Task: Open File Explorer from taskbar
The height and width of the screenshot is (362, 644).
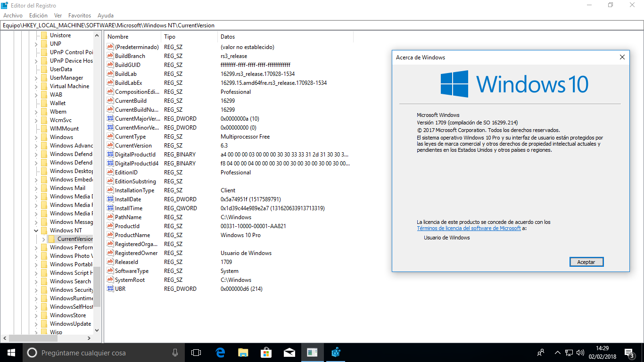Action: click(243, 353)
